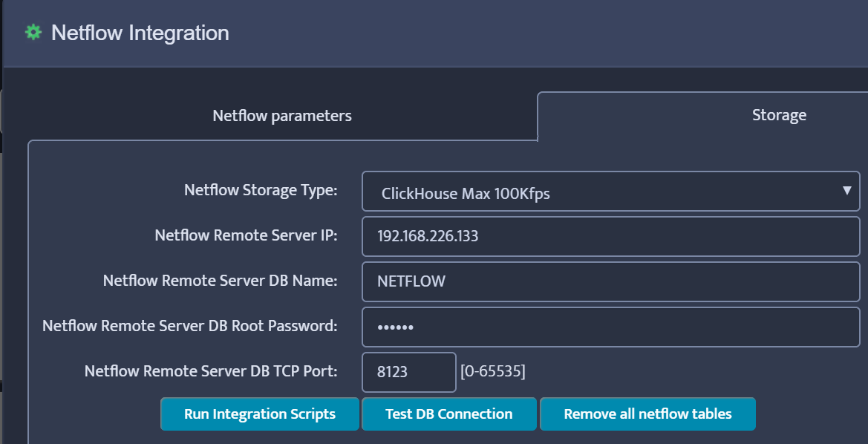Click the Netflow Remote Server DB Name field

click(610, 281)
